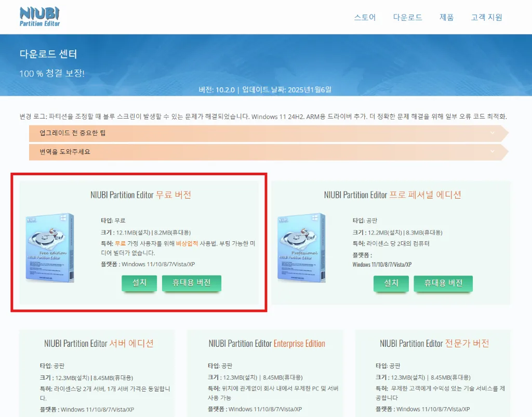The image size is (532, 417).
Task: Open the 스토어 menu item
Action: click(365, 17)
